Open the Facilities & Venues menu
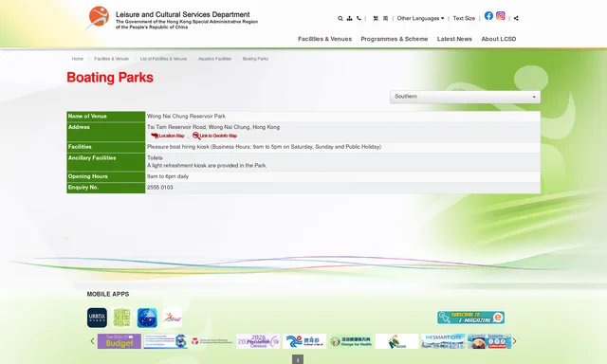The height and width of the screenshot is (364, 607). tap(324, 39)
